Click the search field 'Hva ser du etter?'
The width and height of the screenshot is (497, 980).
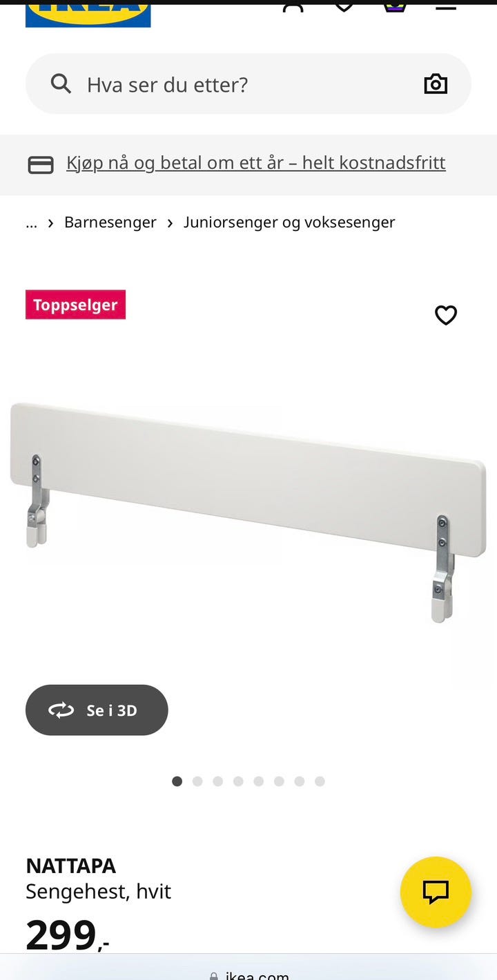point(248,84)
